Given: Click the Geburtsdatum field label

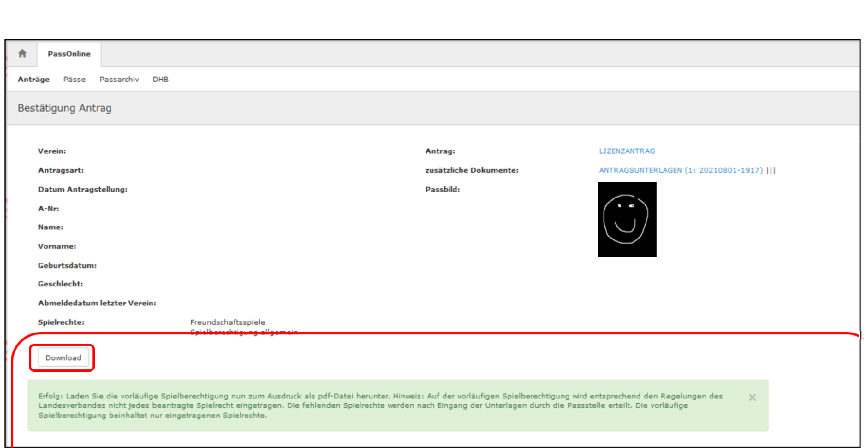Looking at the screenshot, I should (x=67, y=265).
